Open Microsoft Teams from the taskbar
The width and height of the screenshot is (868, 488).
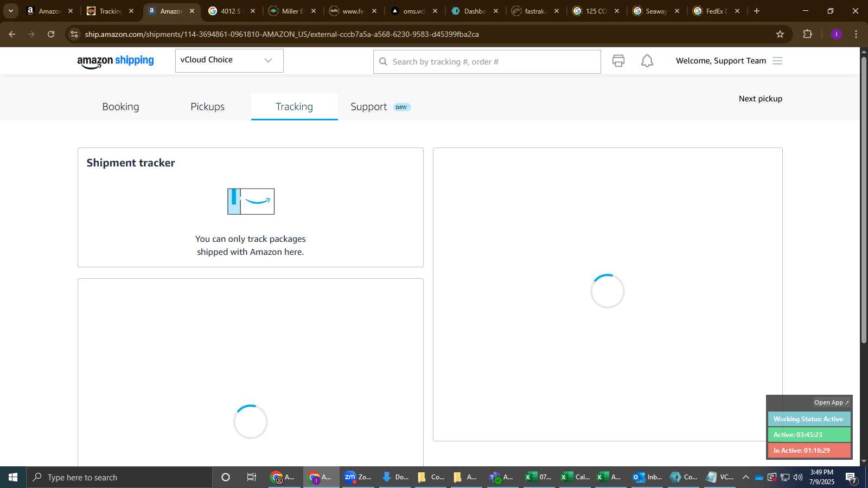[x=501, y=477]
